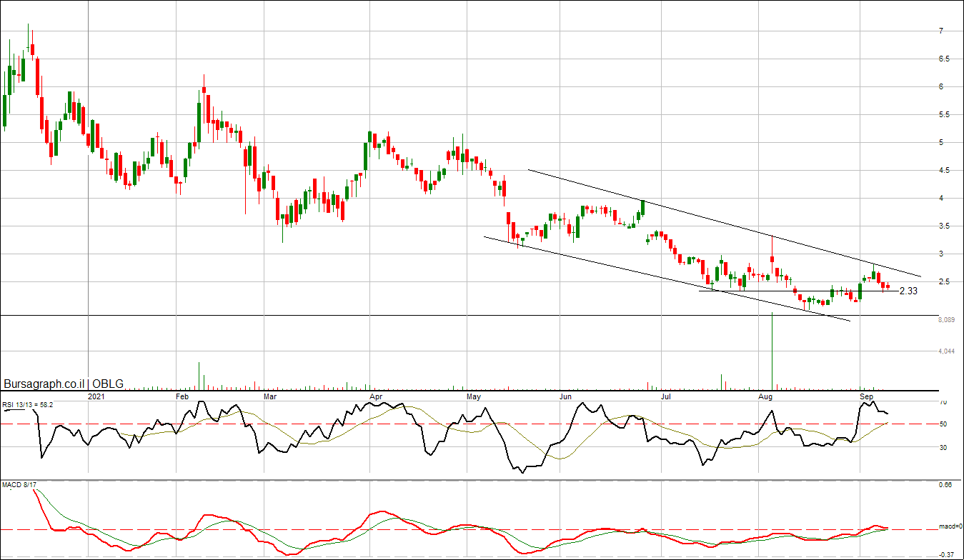
Task: Click the Apr month label
Action: point(376,396)
